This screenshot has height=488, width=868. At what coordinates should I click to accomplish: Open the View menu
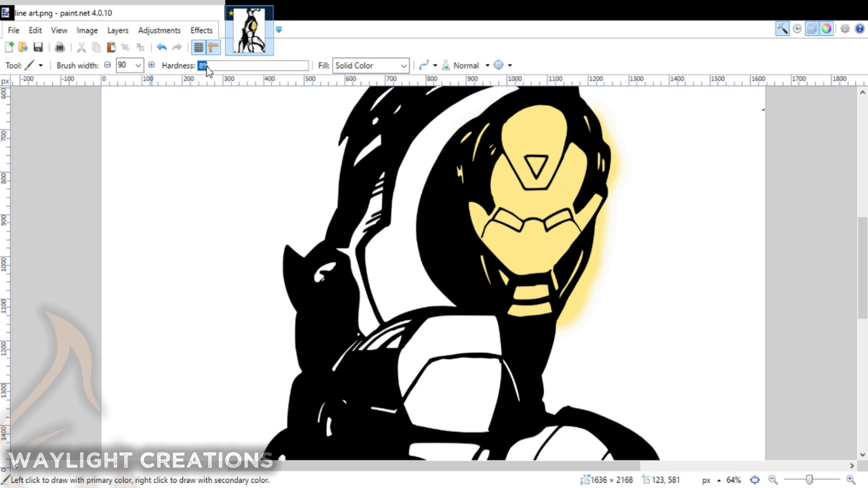[x=59, y=30]
